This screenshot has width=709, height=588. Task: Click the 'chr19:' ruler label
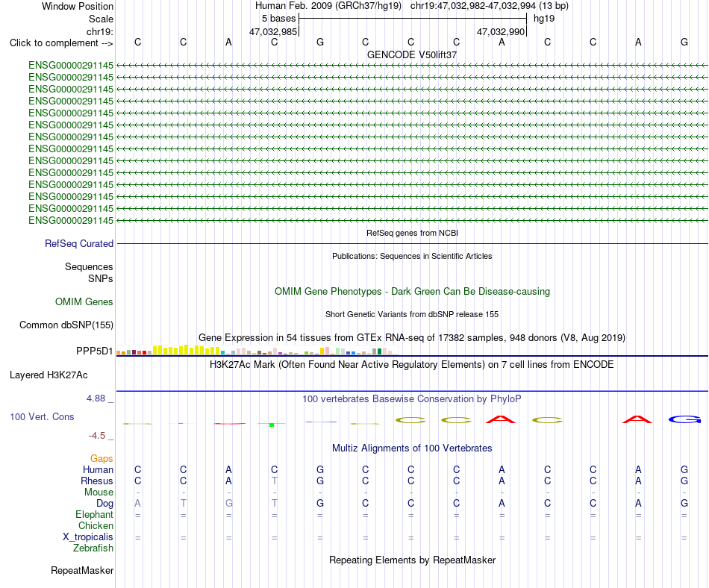(x=100, y=31)
